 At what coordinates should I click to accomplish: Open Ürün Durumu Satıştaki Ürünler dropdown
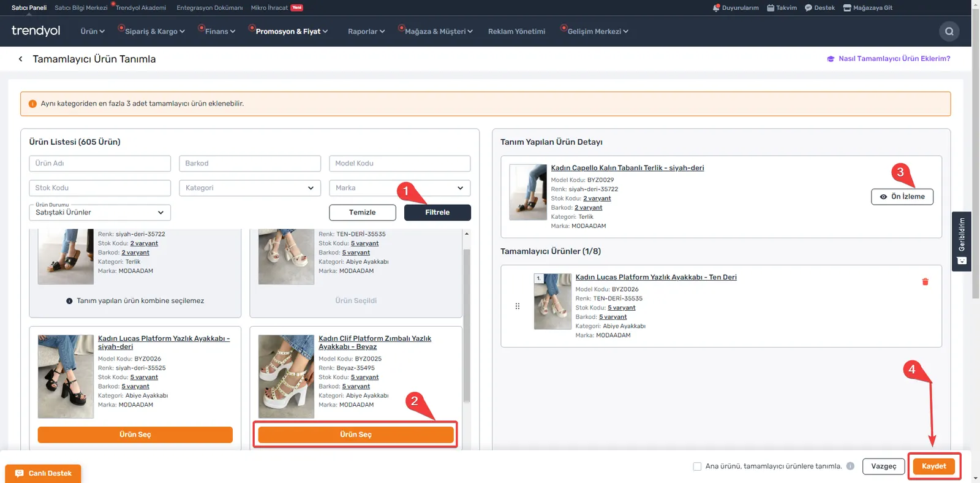(x=100, y=212)
